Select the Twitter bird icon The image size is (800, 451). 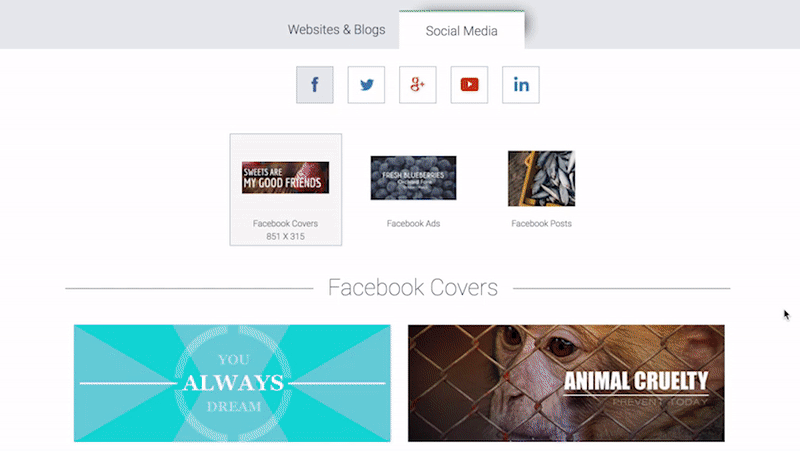[366, 85]
